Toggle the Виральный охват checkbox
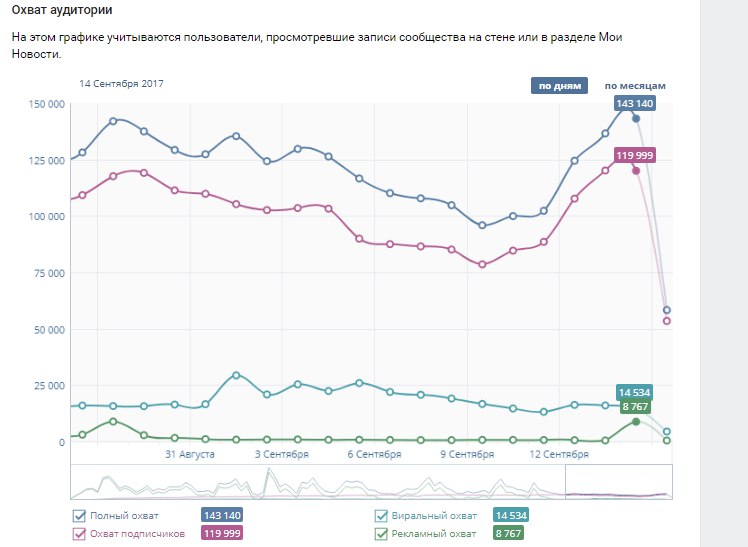The width and height of the screenshot is (748, 547). point(381,516)
